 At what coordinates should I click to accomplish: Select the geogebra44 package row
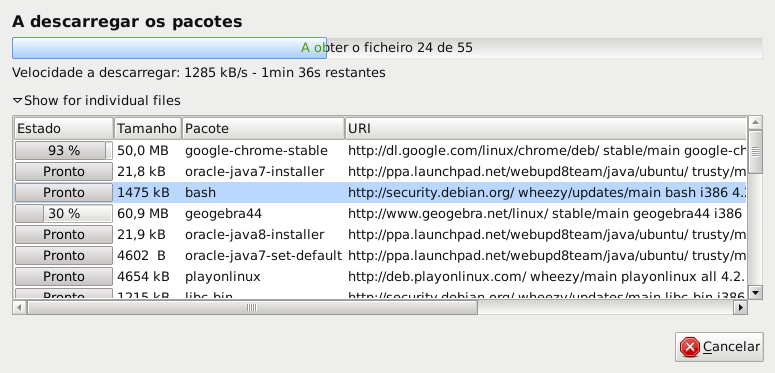(380, 213)
